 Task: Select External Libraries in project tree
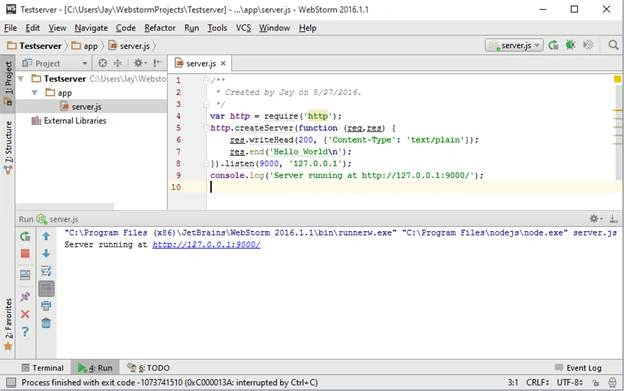74,121
